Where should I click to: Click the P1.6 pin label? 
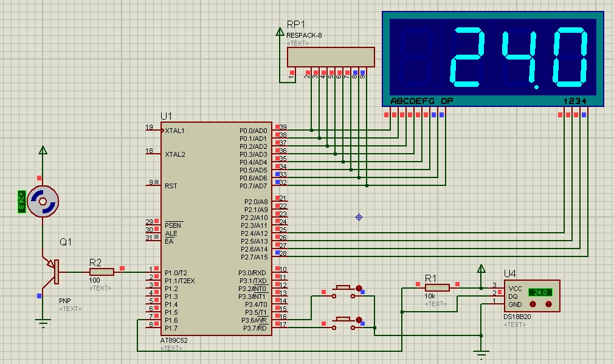(x=171, y=320)
